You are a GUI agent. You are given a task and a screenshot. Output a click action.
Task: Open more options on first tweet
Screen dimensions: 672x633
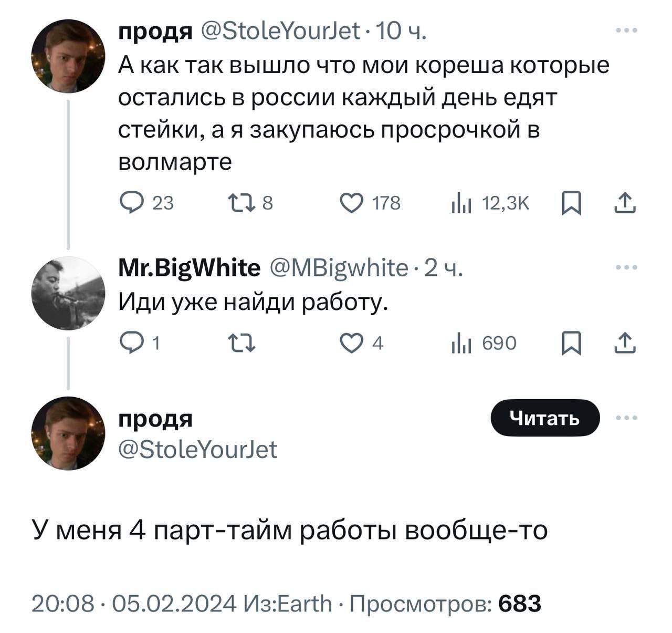click(x=626, y=30)
